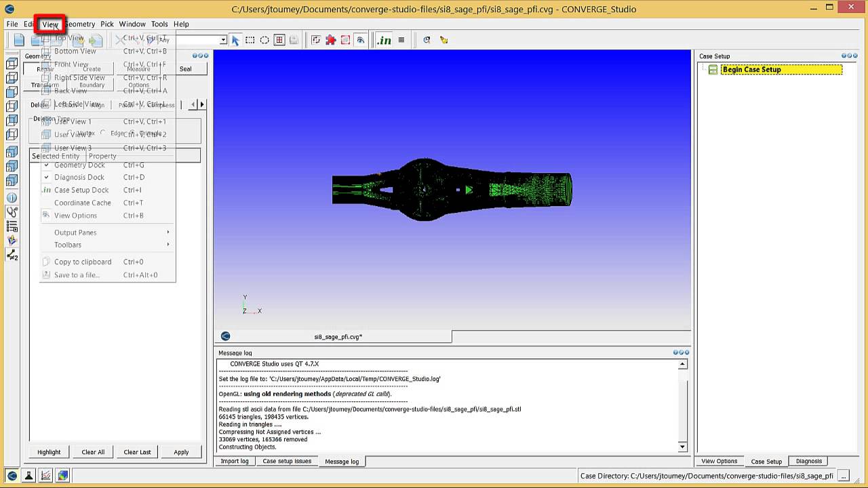Screen dimensions: 868x488
Task: Click the colorful geometry sidebar icon
Action: coord(12,240)
